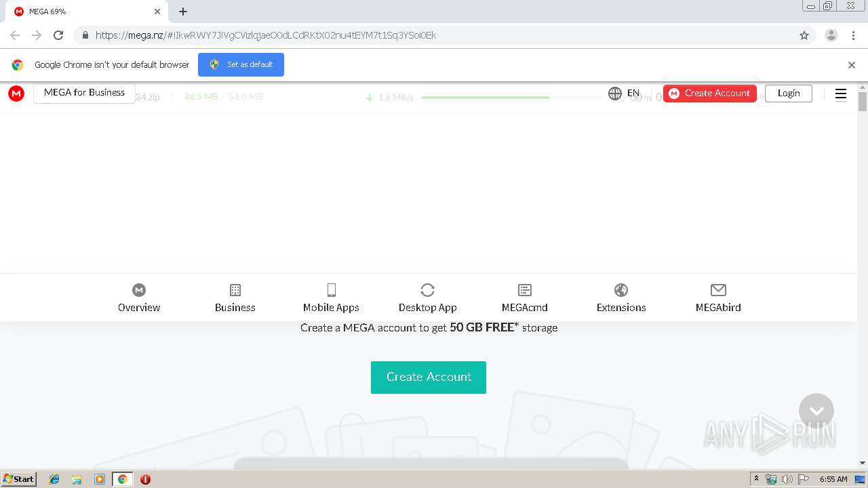Go to the Business section
The image size is (868, 488).
[x=235, y=298]
